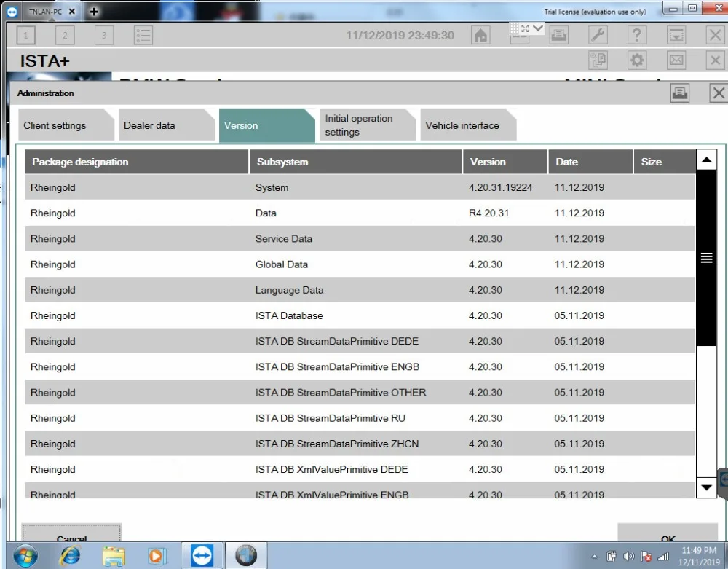The height and width of the screenshot is (569, 728).
Task: Click the print icon in top toolbar
Action: coord(558,35)
